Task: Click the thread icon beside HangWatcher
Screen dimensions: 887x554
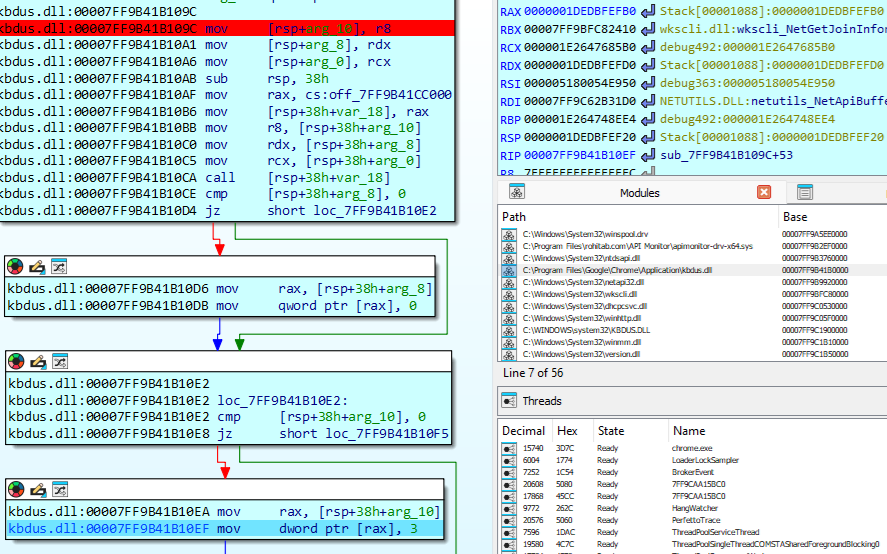Action: (x=510, y=508)
